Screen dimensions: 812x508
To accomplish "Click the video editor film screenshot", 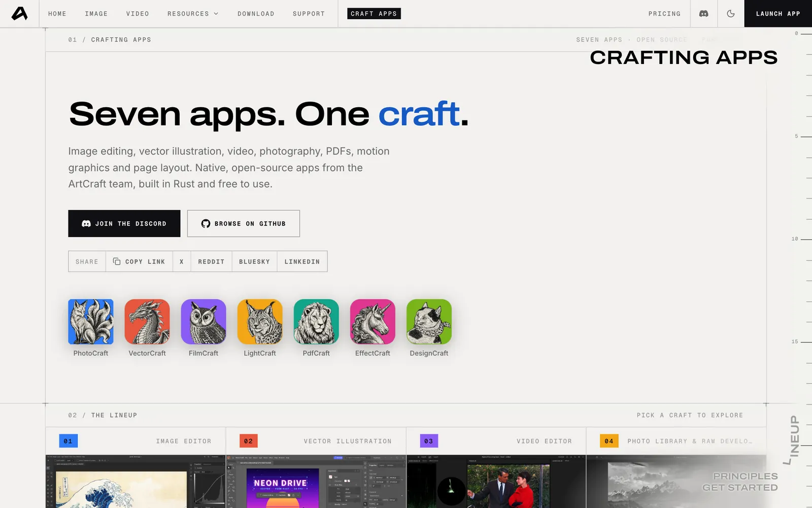I will click(x=496, y=482).
